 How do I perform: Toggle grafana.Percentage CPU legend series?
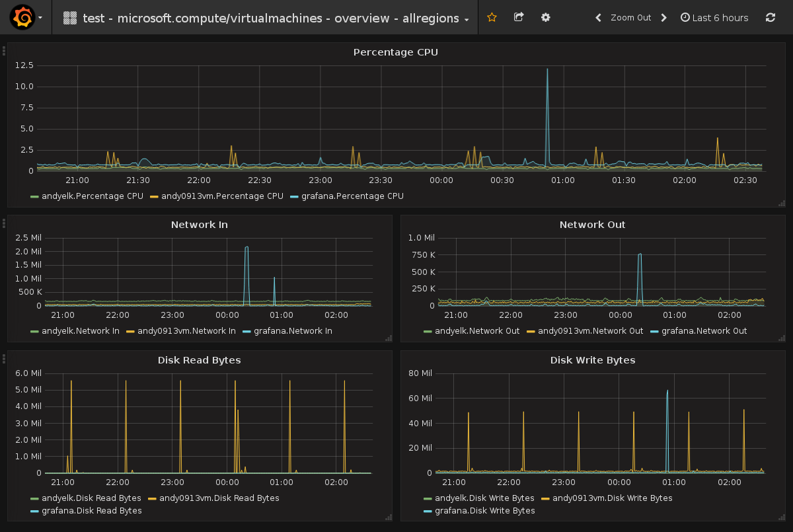(x=352, y=196)
